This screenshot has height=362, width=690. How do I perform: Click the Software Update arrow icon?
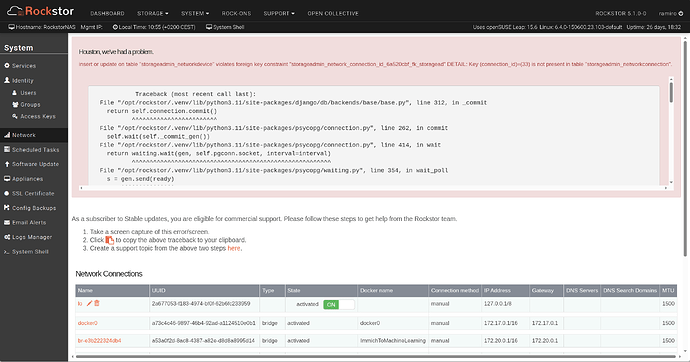(7, 164)
